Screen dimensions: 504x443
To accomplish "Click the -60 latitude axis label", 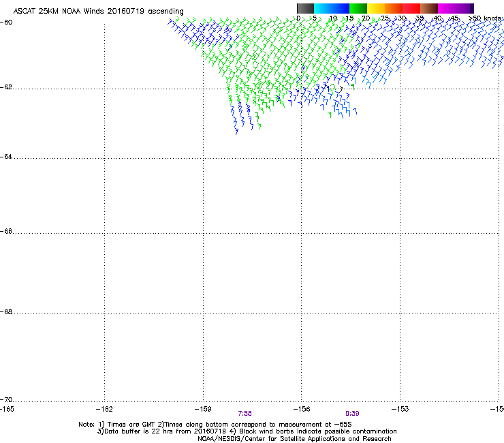I will point(6,22).
